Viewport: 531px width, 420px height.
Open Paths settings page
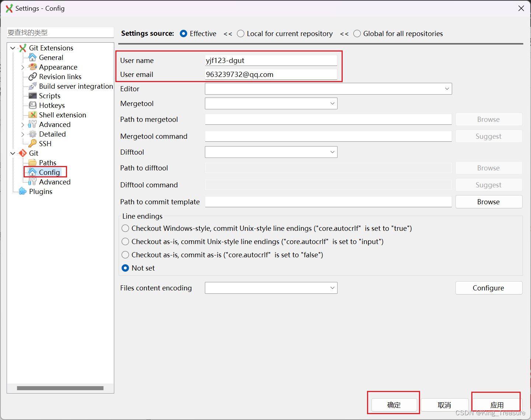click(x=48, y=163)
